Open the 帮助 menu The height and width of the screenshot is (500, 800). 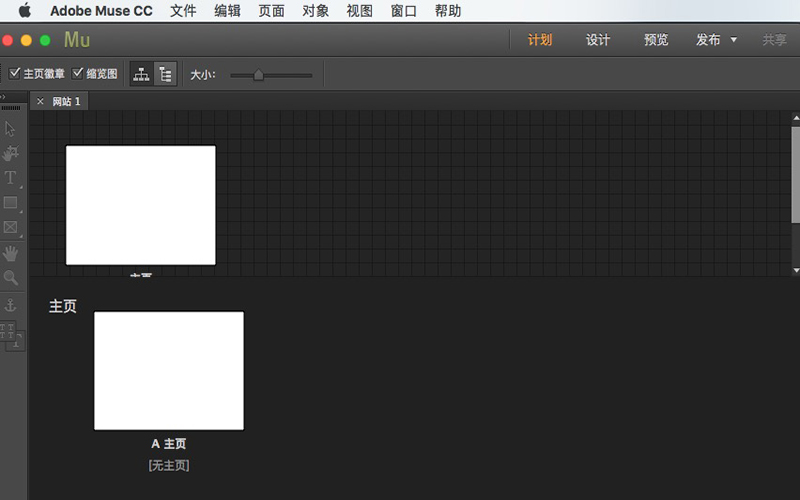click(448, 11)
